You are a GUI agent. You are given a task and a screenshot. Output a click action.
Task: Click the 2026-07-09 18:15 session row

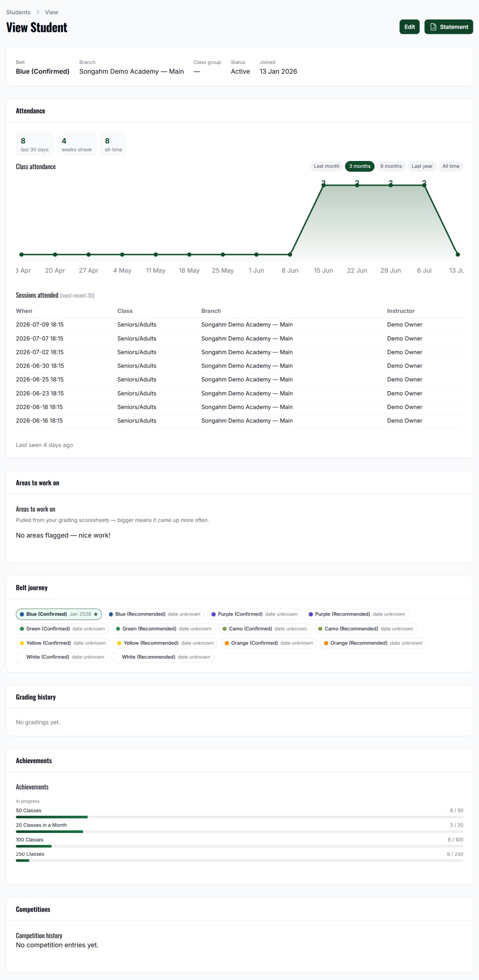[x=239, y=325]
